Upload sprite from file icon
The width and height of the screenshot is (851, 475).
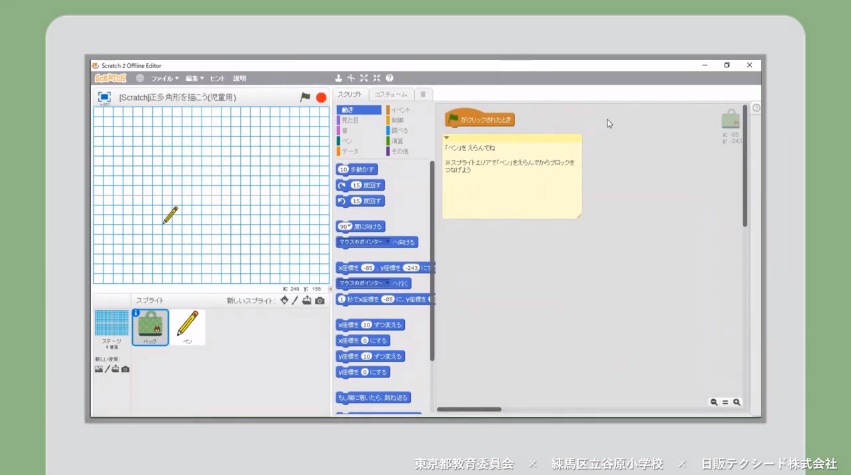[x=307, y=300]
